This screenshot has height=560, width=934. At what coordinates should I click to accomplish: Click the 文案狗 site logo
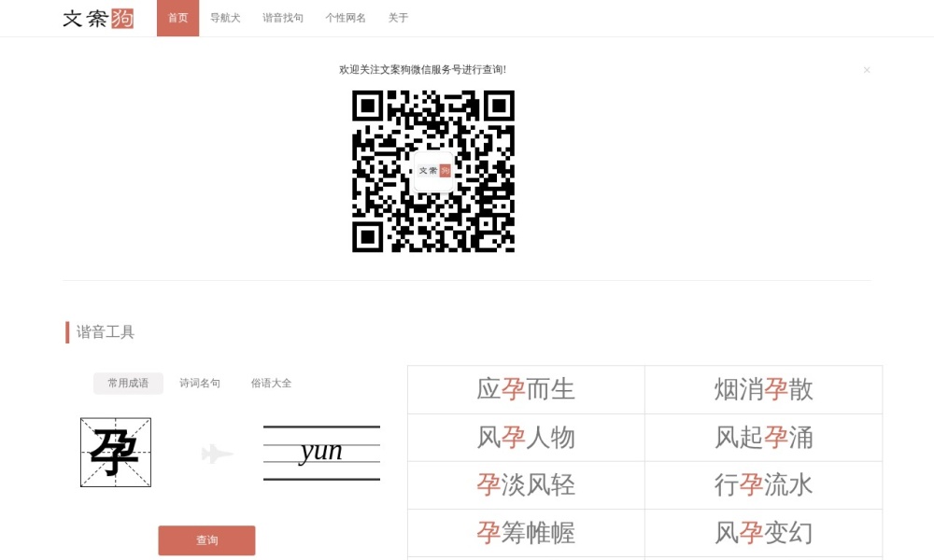pos(98,19)
